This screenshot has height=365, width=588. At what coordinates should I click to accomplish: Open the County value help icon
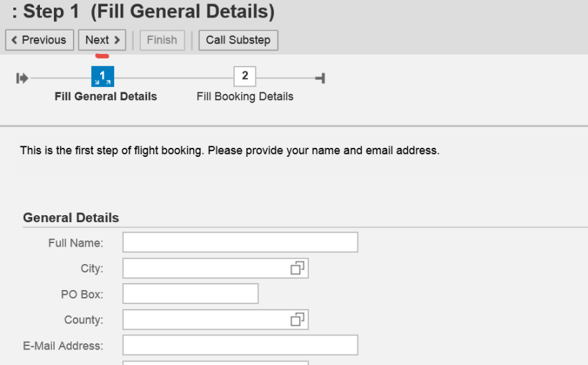pyautogui.click(x=297, y=319)
